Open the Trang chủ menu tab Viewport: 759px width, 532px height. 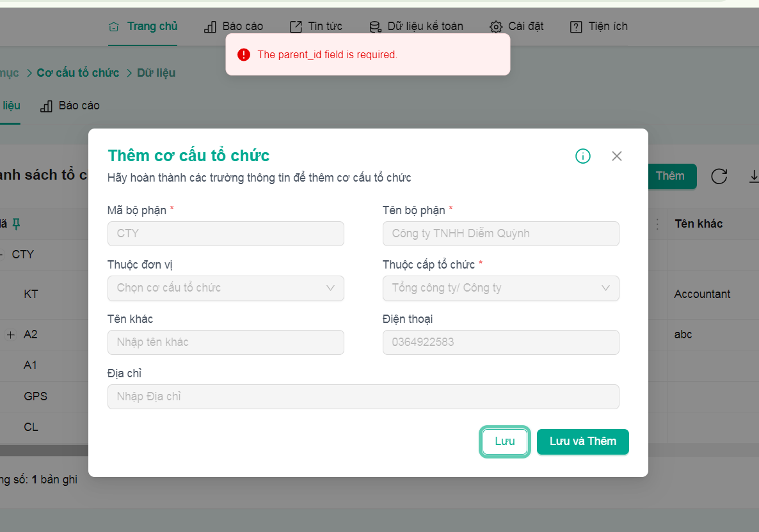point(143,26)
